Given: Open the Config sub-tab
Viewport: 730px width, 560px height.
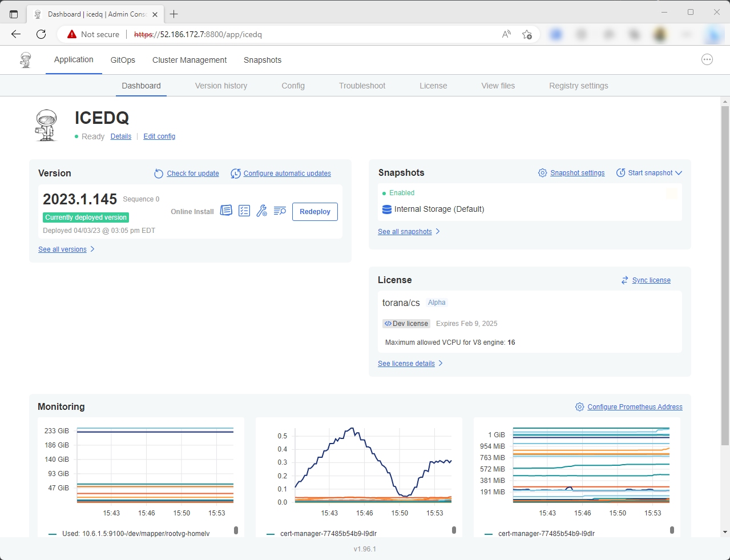Looking at the screenshot, I should click(x=293, y=86).
